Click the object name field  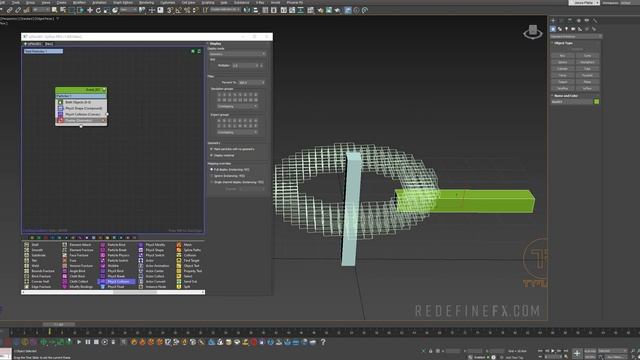[x=571, y=102]
